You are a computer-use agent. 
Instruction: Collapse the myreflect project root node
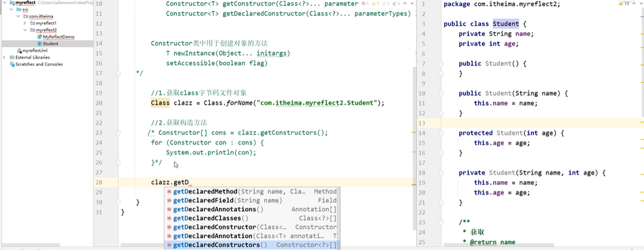(5, 3)
